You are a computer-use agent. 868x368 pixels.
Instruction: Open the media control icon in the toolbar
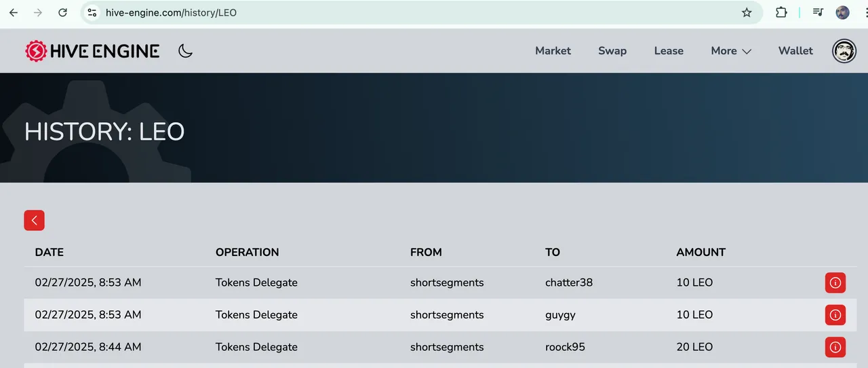[818, 12]
